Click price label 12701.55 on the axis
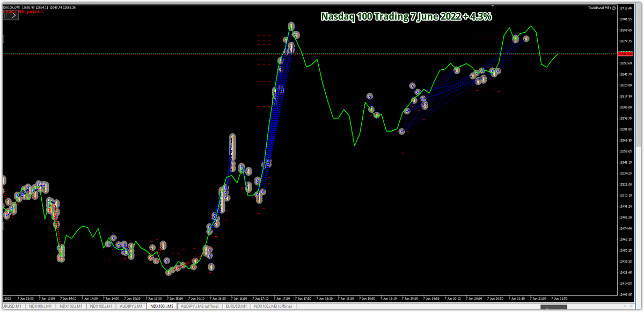 pyautogui.click(x=625, y=19)
